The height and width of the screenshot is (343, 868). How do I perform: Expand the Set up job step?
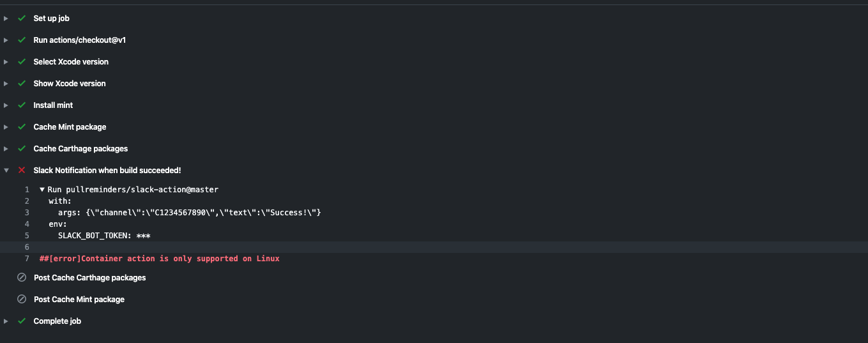[6, 19]
